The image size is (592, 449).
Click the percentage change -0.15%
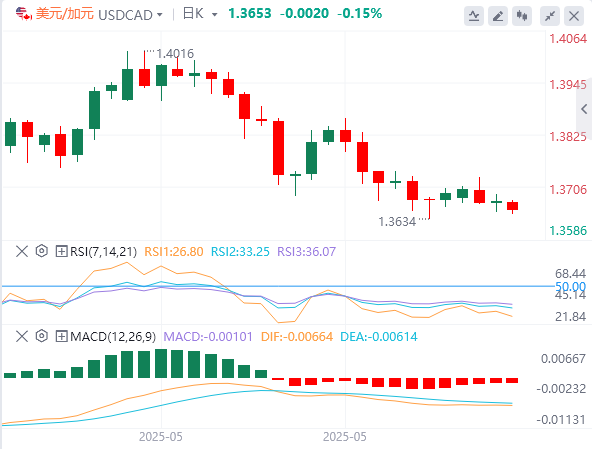(x=359, y=14)
